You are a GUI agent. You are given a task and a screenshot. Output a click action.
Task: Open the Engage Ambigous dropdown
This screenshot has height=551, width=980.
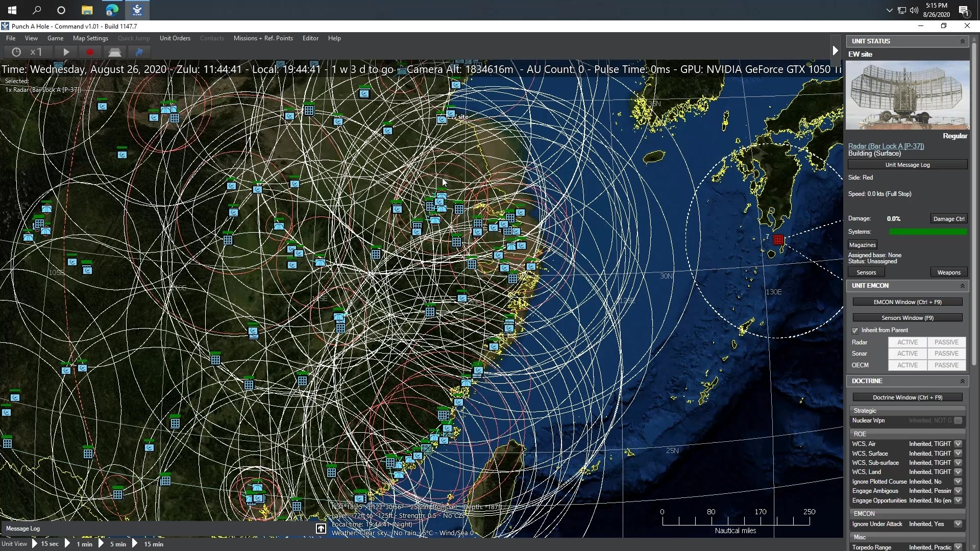(958, 491)
